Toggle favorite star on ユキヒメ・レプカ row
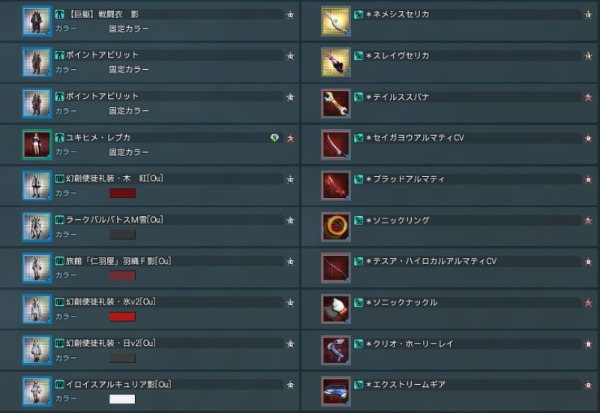Screen dimensions: 600x413 pyautogui.click(x=290, y=138)
